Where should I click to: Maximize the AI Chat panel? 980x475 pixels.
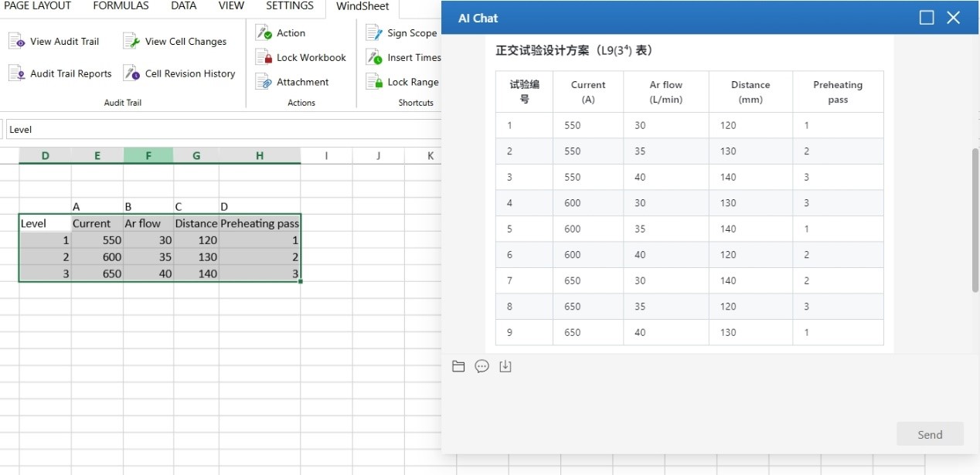pos(927,18)
